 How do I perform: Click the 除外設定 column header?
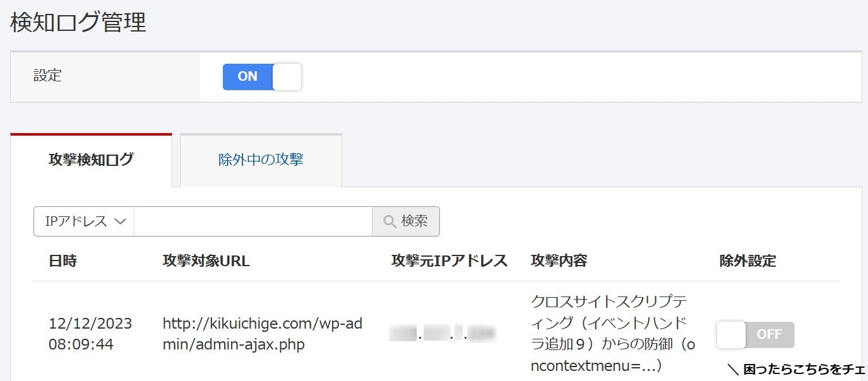747,261
